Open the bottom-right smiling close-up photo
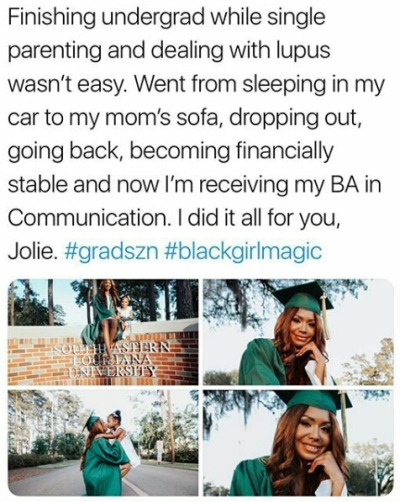Viewport: 400px width, 502px height. (x=298, y=443)
